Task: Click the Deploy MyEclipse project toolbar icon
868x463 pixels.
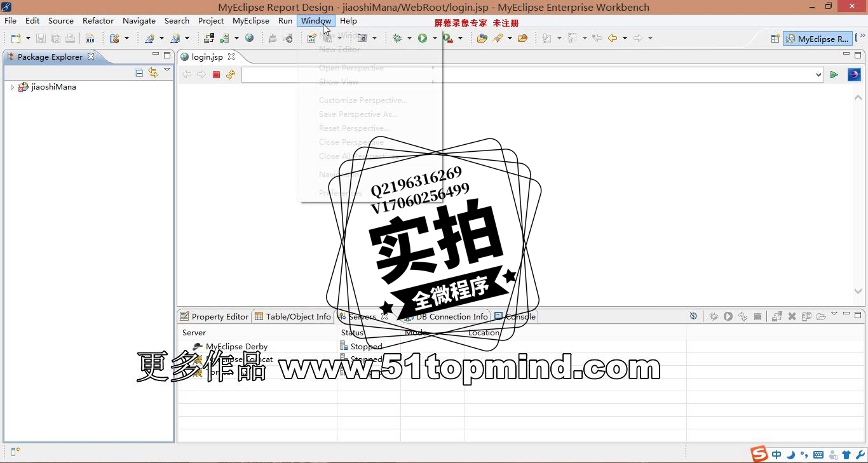Action: pos(209,38)
